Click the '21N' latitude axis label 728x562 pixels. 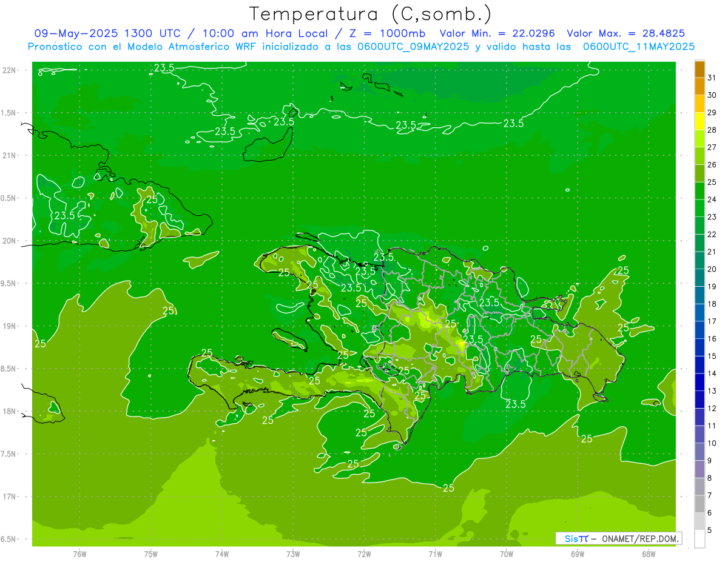8,156
